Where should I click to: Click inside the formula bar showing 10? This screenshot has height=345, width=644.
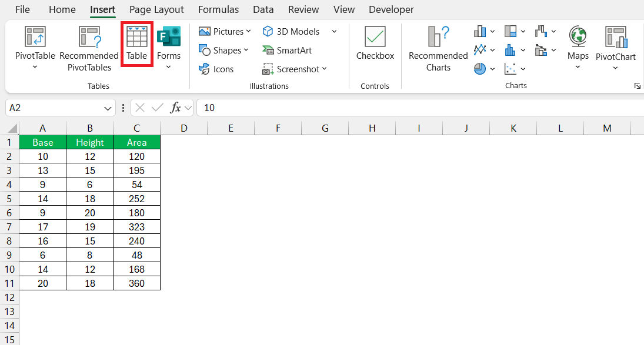pyautogui.click(x=421, y=108)
